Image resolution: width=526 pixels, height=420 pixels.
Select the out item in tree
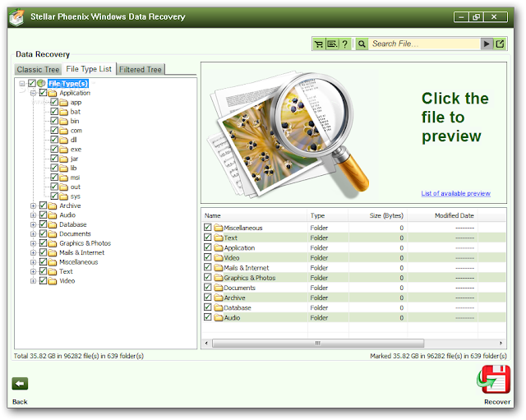point(76,187)
